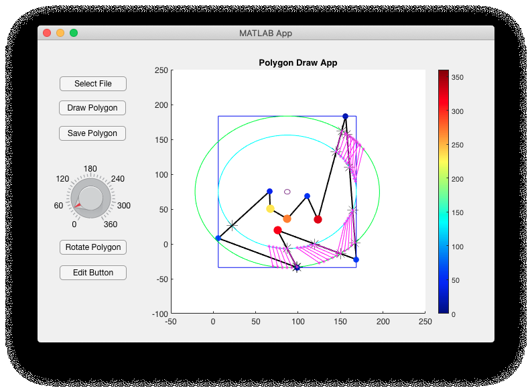Click Save Polygon button
Image resolution: width=532 pixels, height=392 pixels.
(x=92, y=133)
